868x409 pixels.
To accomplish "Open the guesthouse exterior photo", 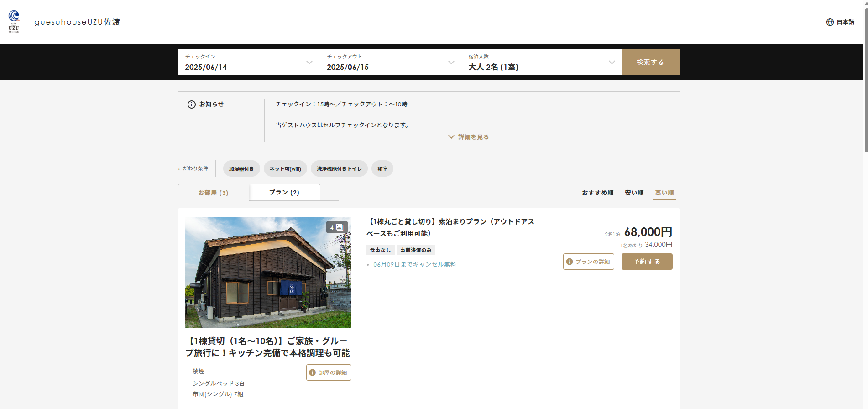I will (268, 273).
